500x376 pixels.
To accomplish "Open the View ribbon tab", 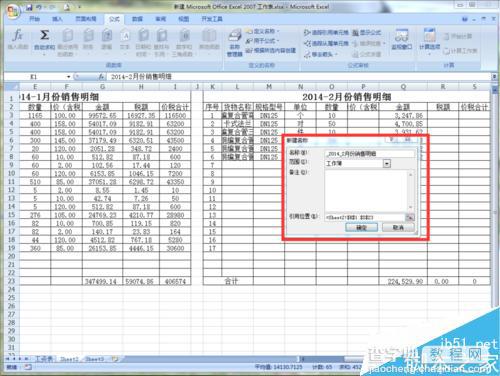I will coord(183,19).
